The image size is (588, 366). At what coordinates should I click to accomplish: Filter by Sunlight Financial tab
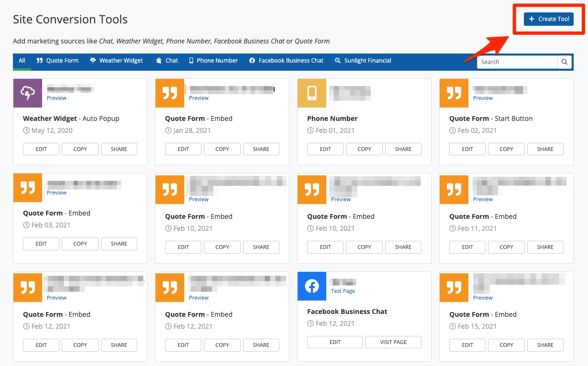(x=363, y=61)
